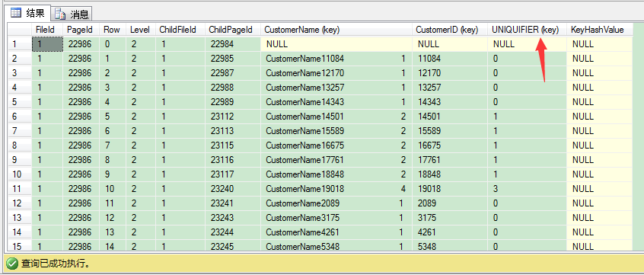Click the highlighted FileId cell in row 1
The height and width of the screenshot is (275, 644).
coord(47,44)
